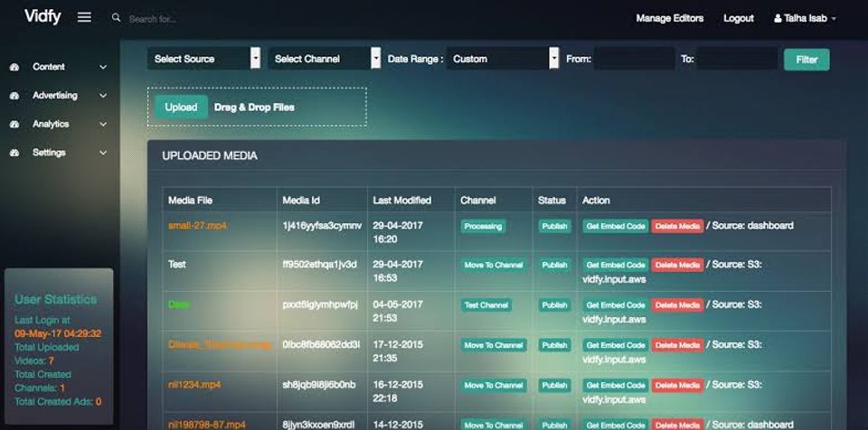This screenshot has height=430, width=868.
Task: Open Manage Editors
Action: click(x=670, y=18)
